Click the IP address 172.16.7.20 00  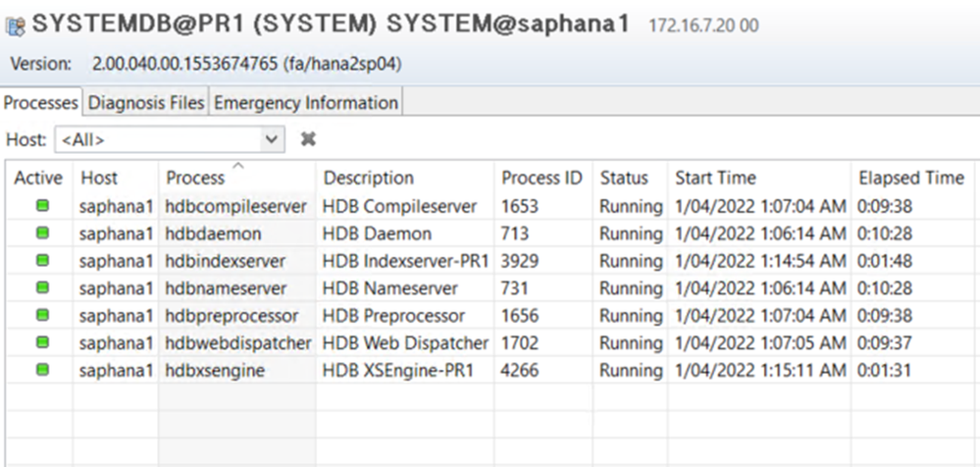coord(703,26)
